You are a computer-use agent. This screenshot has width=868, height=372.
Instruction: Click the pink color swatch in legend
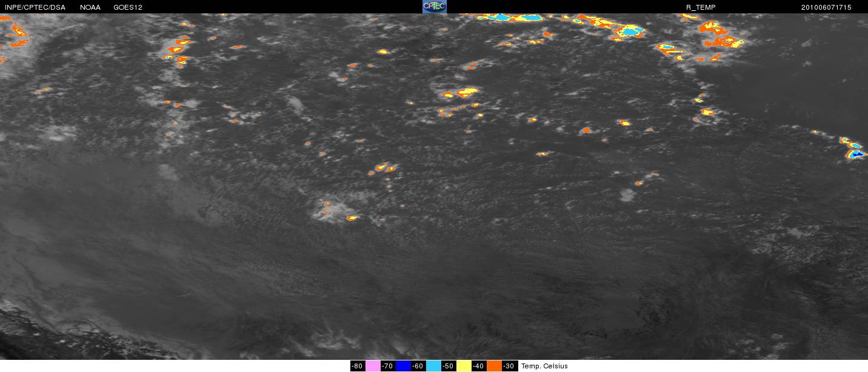click(x=373, y=366)
